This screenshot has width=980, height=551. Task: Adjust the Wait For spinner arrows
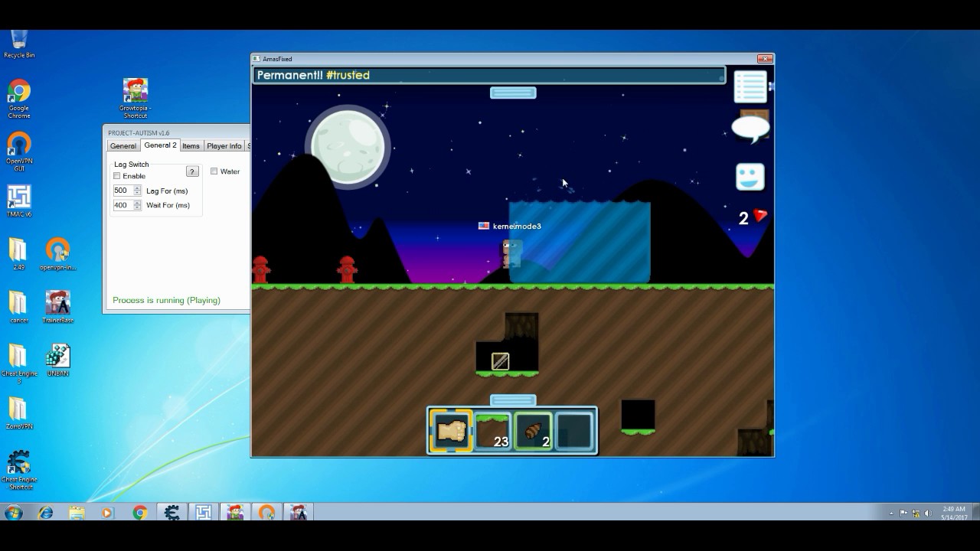tap(138, 205)
